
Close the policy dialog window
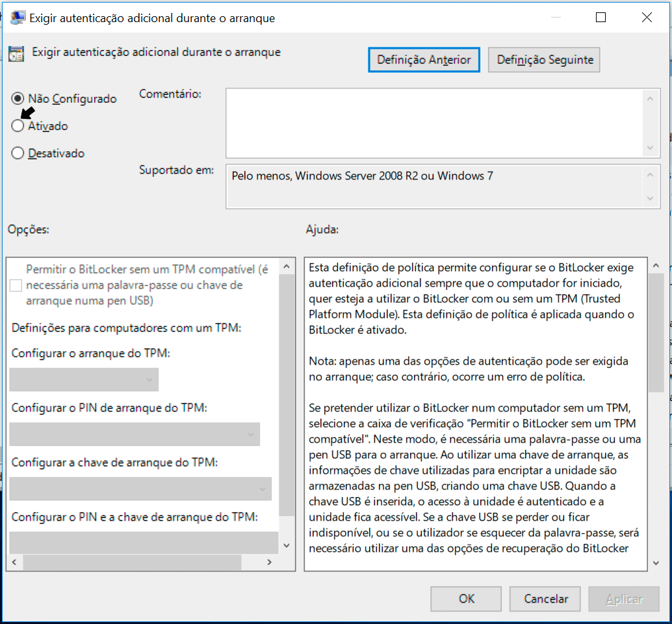647,17
